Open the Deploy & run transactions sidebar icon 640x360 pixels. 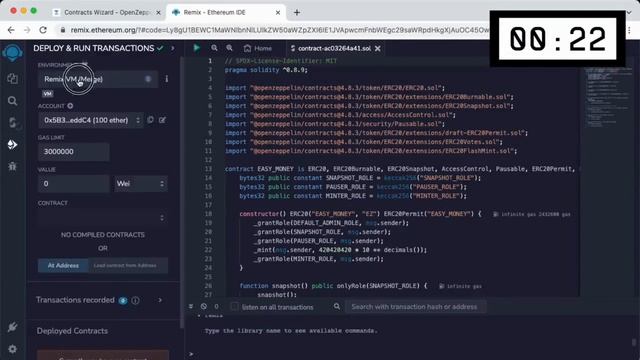[12, 144]
